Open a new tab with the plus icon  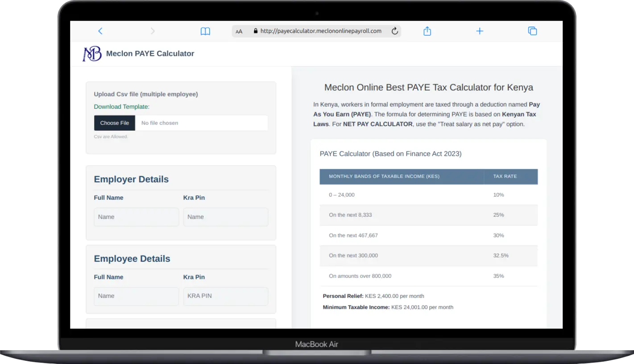point(480,31)
